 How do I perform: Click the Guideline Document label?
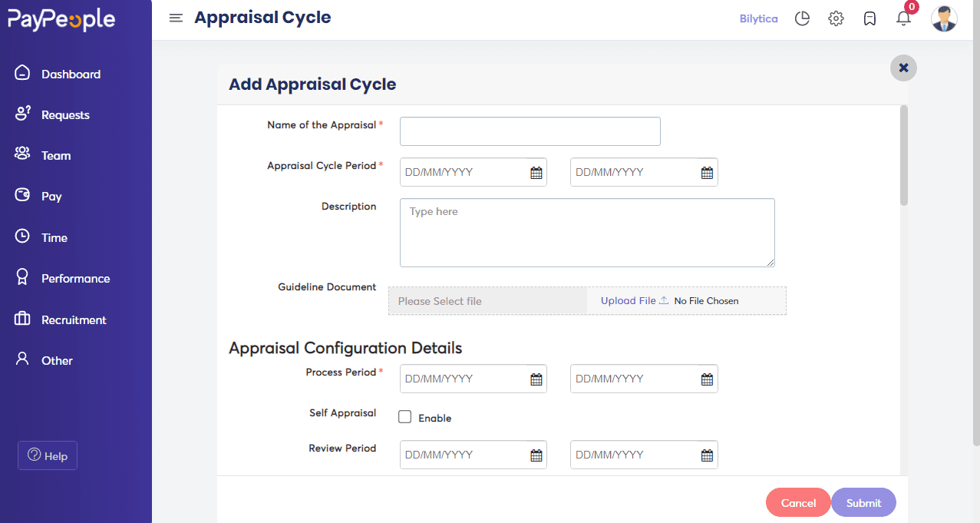327,287
